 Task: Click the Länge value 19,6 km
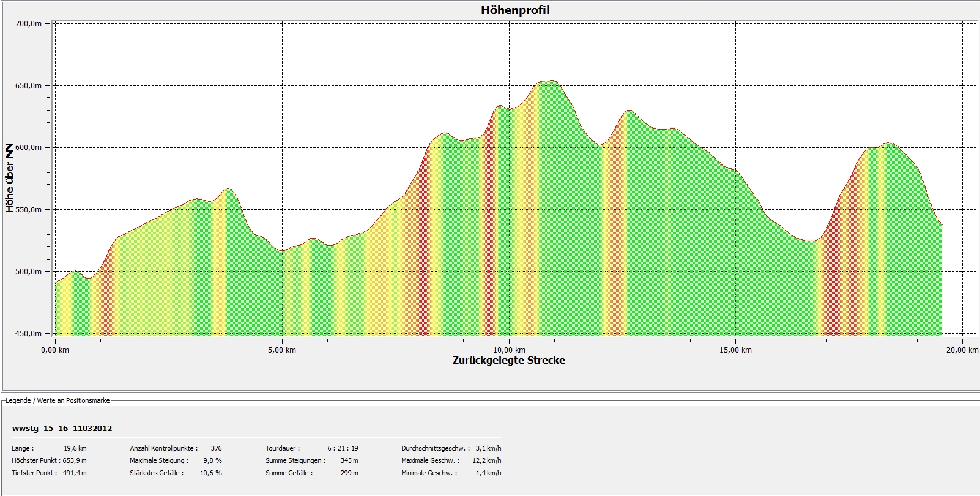click(75, 448)
